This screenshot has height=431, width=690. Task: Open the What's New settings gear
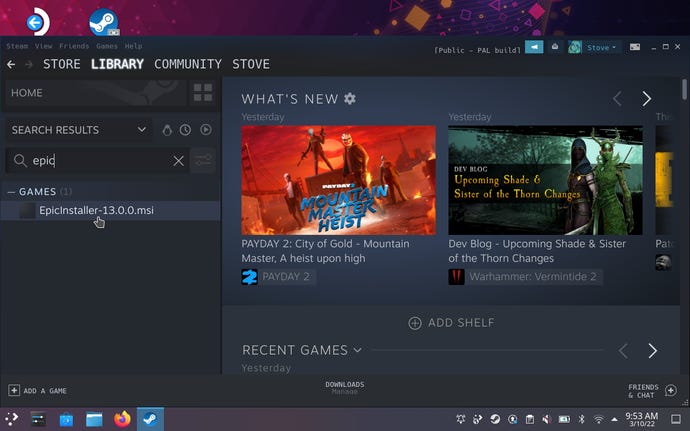pyautogui.click(x=350, y=98)
